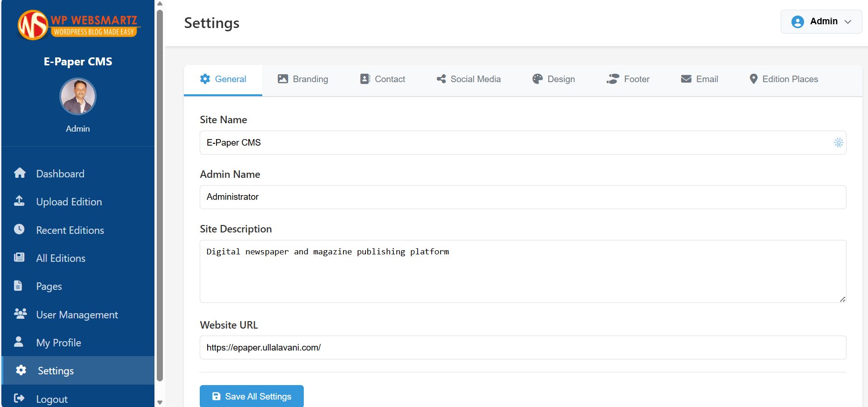Switch to the Branding tab

[x=303, y=79]
